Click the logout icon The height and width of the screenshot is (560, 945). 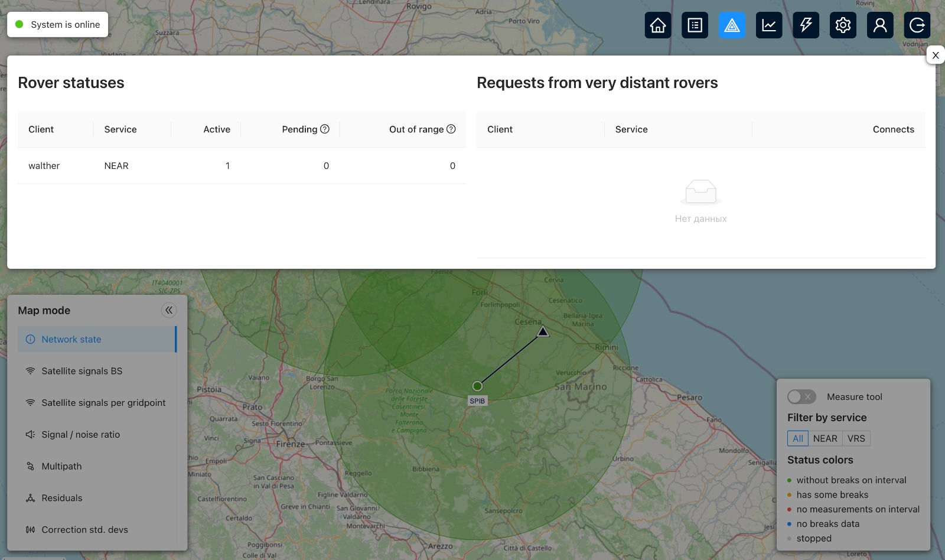pyautogui.click(x=917, y=25)
